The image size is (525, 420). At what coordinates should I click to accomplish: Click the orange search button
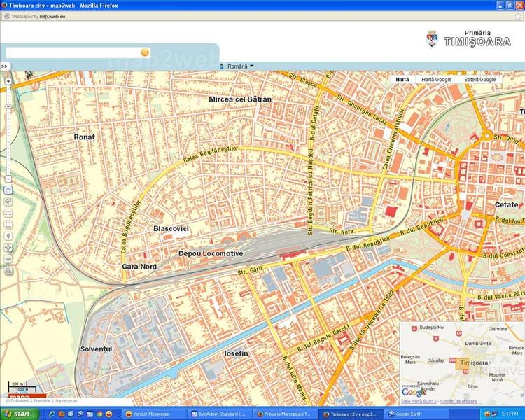(x=145, y=52)
